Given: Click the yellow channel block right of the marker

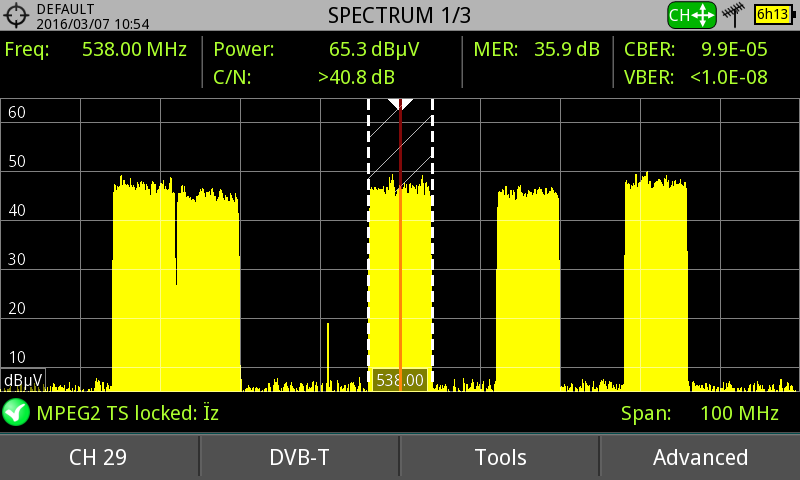Looking at the screenshot, I should point(528,288).
